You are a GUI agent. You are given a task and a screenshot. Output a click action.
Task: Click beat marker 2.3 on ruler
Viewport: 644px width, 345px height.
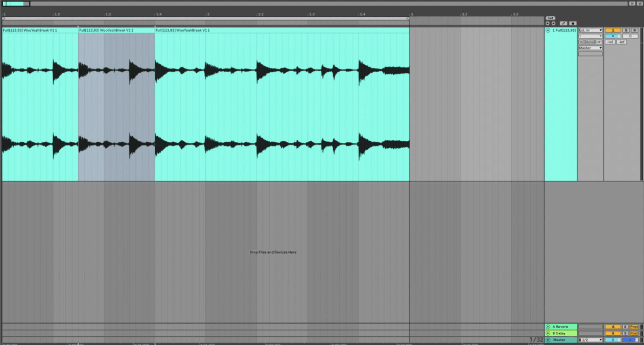coord(311,14)
